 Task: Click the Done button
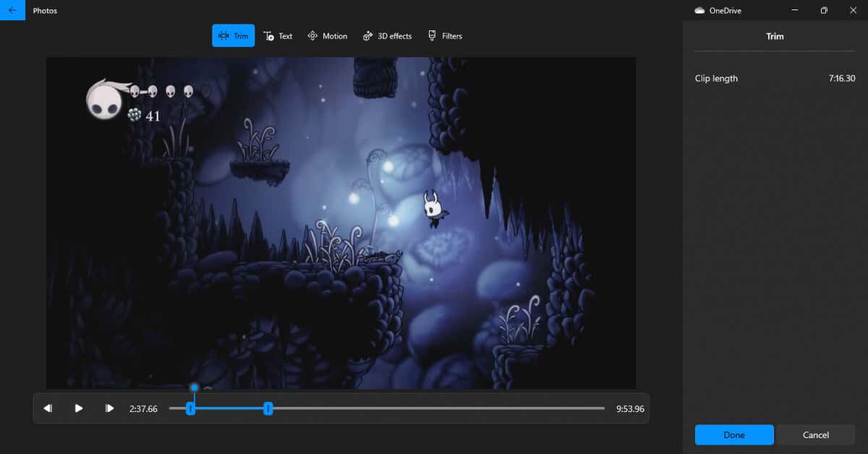pos(734,434)
